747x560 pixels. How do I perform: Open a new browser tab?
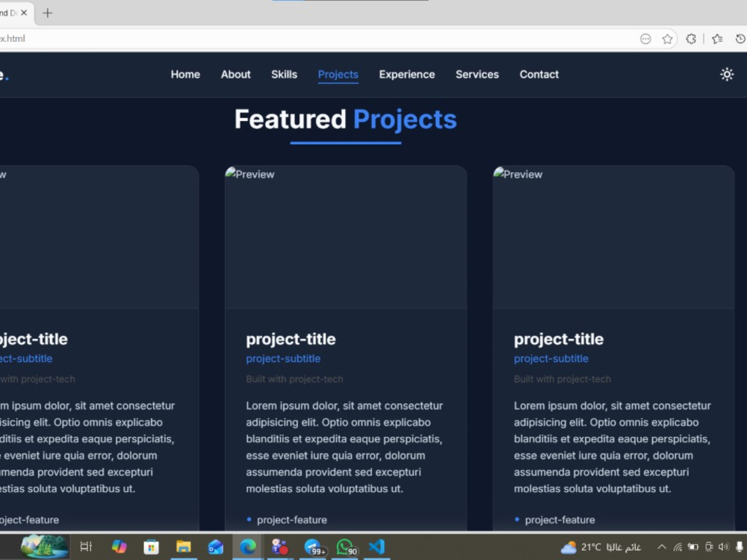point(47,13)
